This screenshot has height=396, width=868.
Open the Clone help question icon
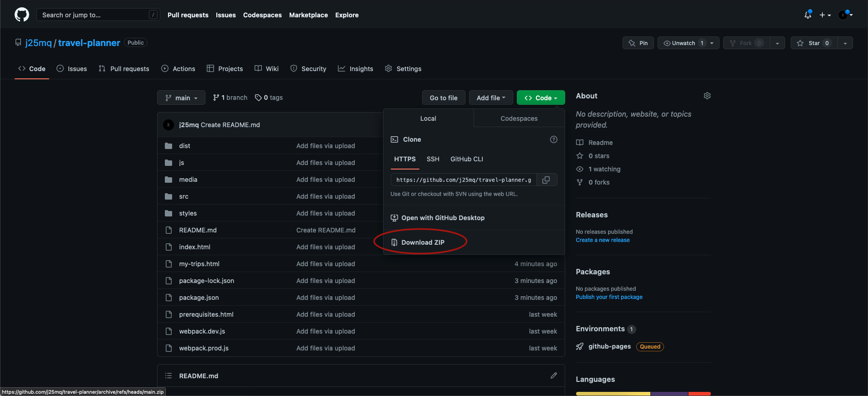point(554,139)
